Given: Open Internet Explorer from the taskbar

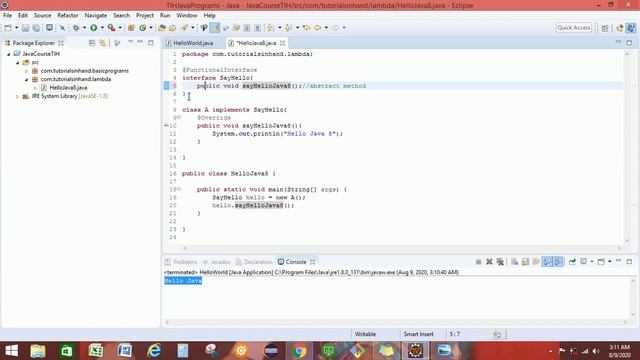Looking at the screenshot, I should (154, 351).
